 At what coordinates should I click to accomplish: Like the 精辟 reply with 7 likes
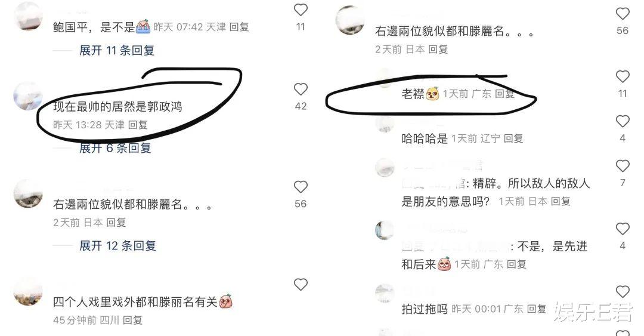[623, 166]
